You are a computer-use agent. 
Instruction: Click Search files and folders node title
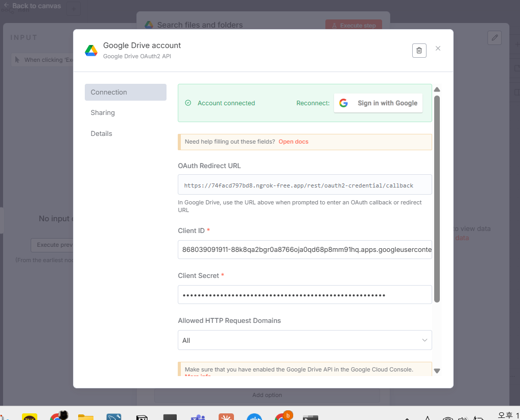200,25
